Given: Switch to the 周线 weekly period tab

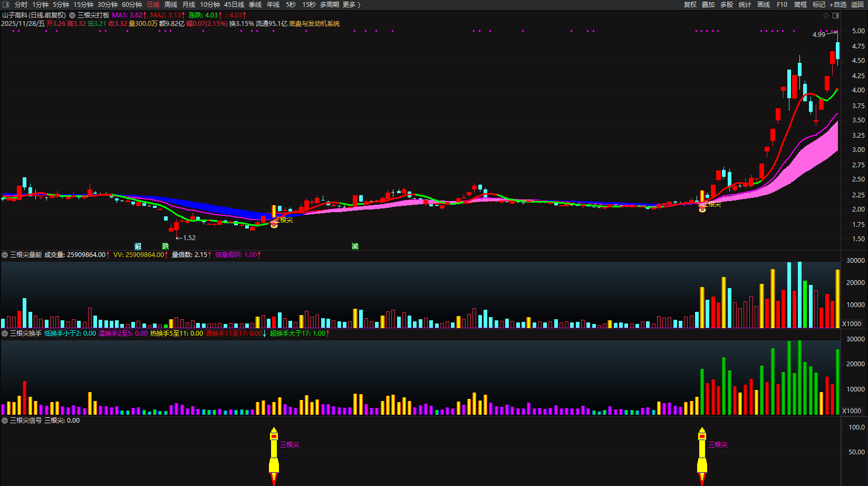Looking at the screenshot, I should point(171,5).
